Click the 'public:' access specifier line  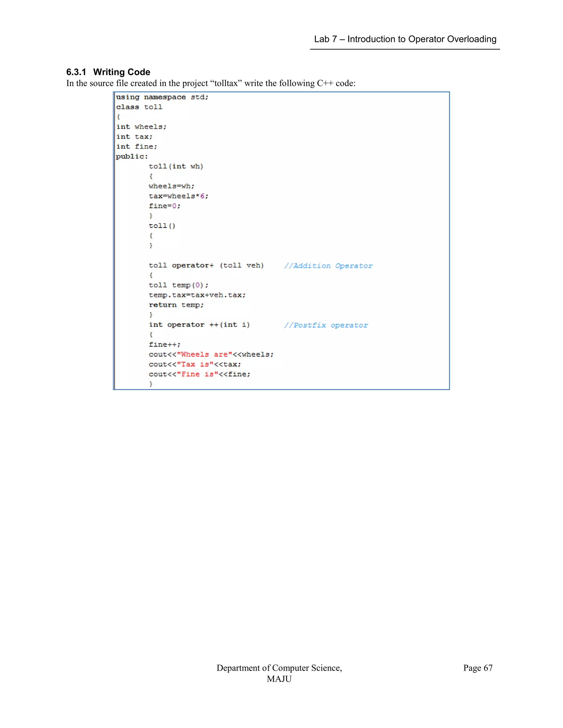tap(132, 157)
